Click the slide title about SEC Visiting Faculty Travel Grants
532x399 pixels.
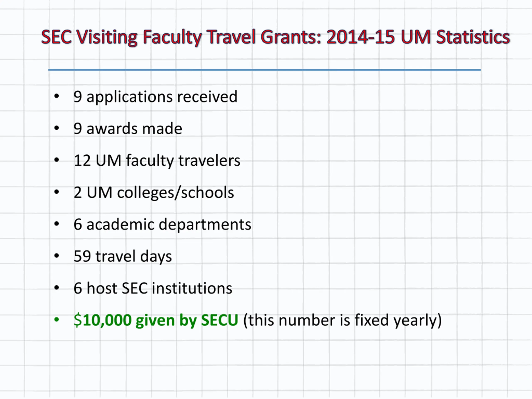[275, 37]
